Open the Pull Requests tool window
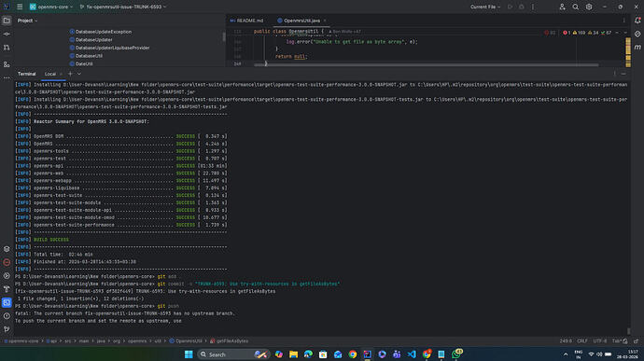 (x=7, y=48)
